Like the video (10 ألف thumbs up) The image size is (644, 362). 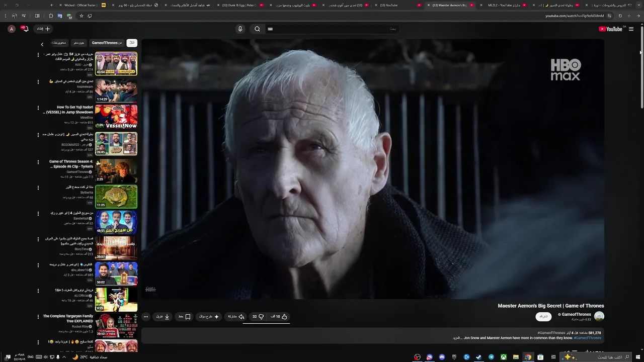[279, 317]
